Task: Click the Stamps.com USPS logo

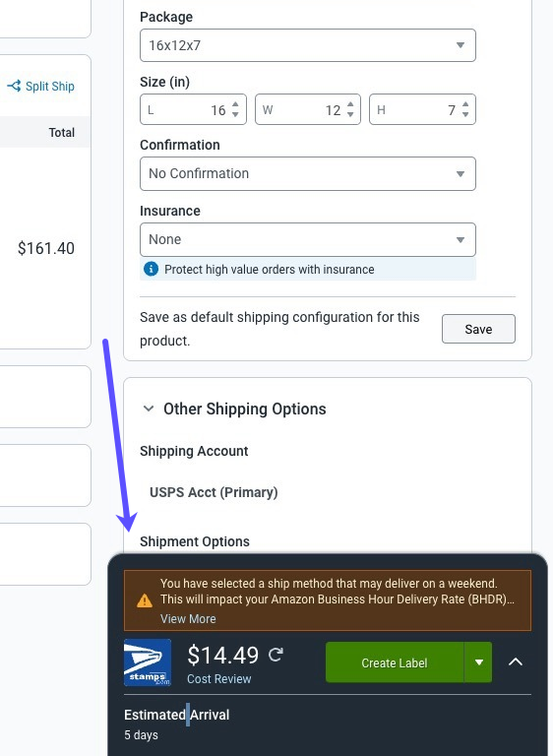Action: [148, 661]
